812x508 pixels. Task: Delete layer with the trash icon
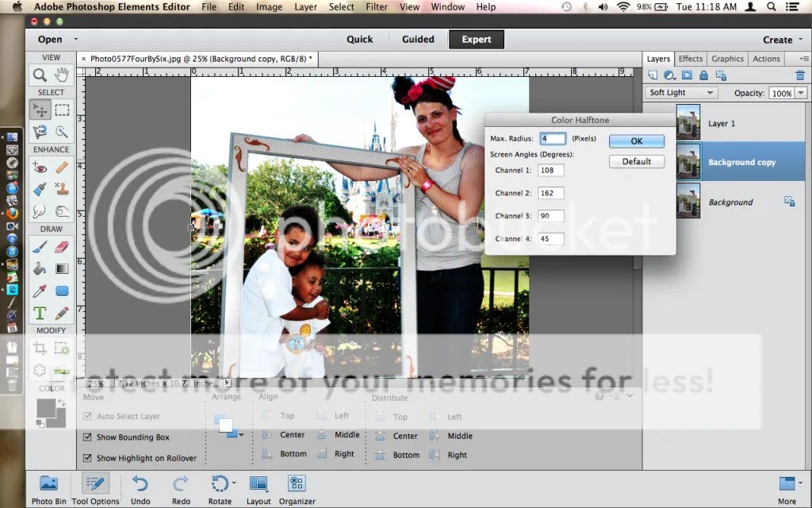click(x=800, y=75)
